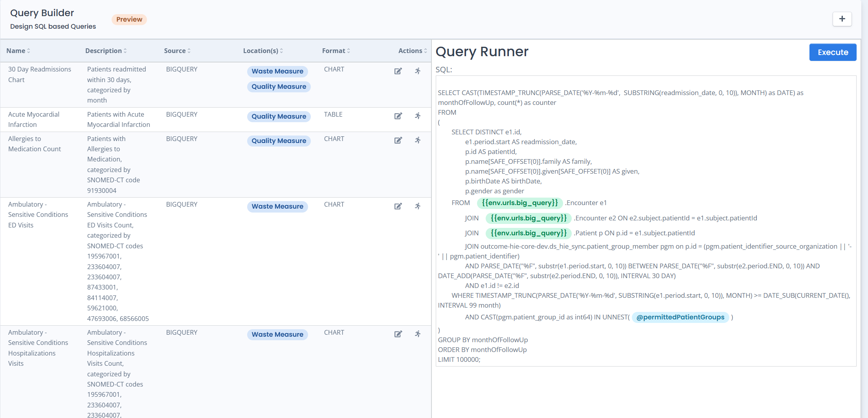Select the '30 Day Readmissions Chart' name cell
The image size is (868, 418).
(40, 74)
